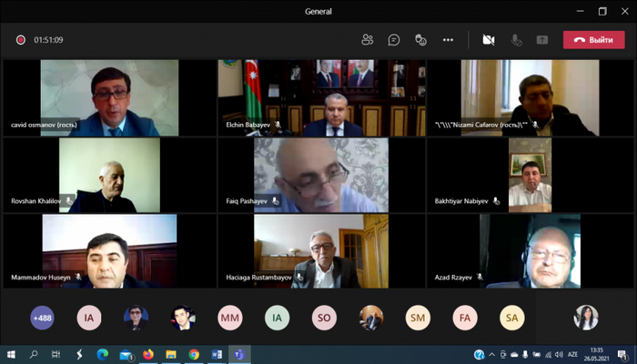Open the participants list icon
Screen dimensions: 637x364
(x=368, y=40)
